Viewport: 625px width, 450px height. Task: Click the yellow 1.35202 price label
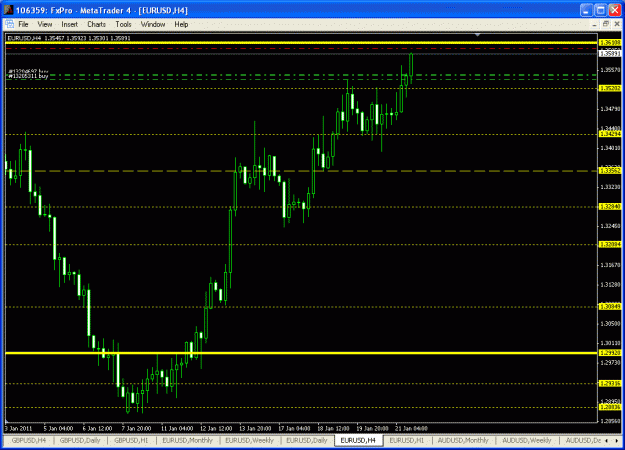tap(610, 88)
